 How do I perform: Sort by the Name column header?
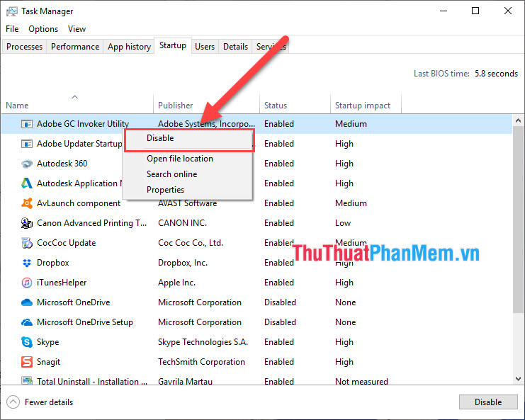pyautogui.click(x=77, y=106)
